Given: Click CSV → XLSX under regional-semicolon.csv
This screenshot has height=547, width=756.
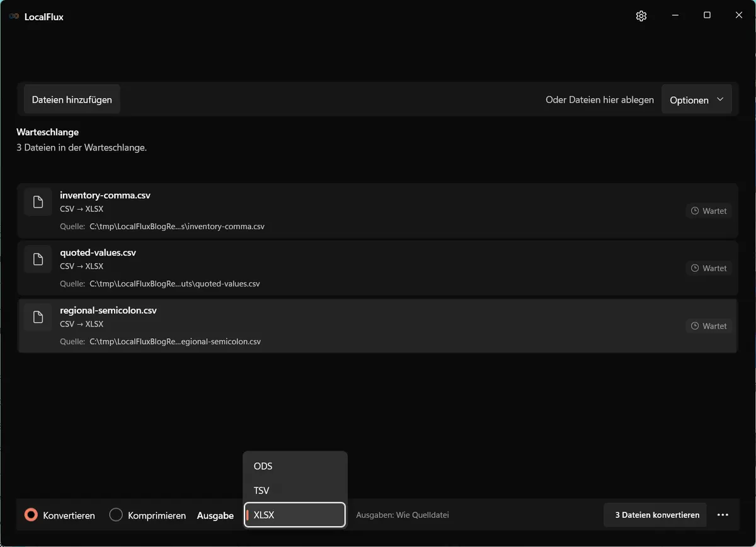Looking at the screenshot, I should click(82, 324).
